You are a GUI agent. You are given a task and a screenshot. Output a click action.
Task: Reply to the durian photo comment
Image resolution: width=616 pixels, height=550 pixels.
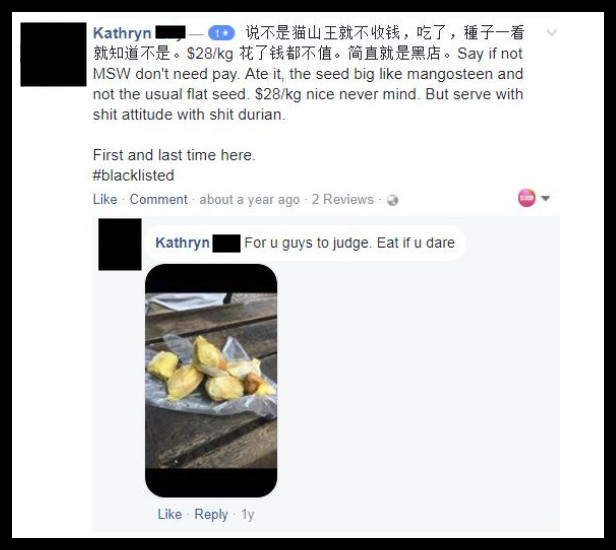[211, 514]
